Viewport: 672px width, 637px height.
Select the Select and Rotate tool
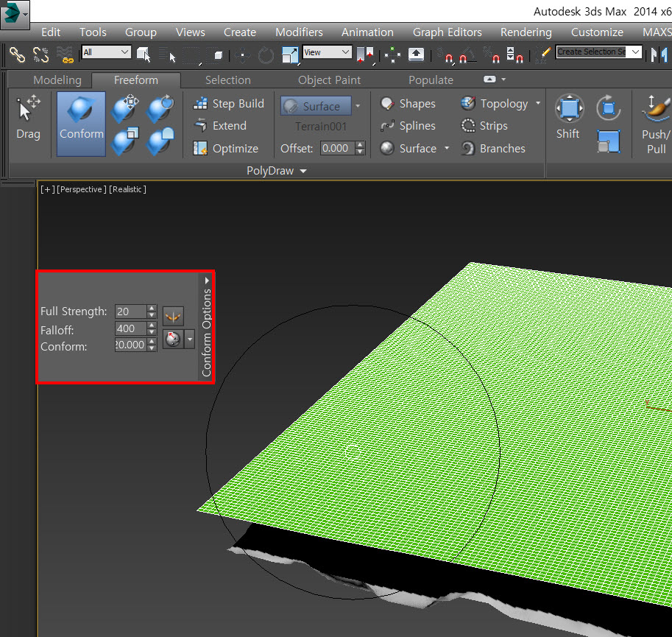266,55
